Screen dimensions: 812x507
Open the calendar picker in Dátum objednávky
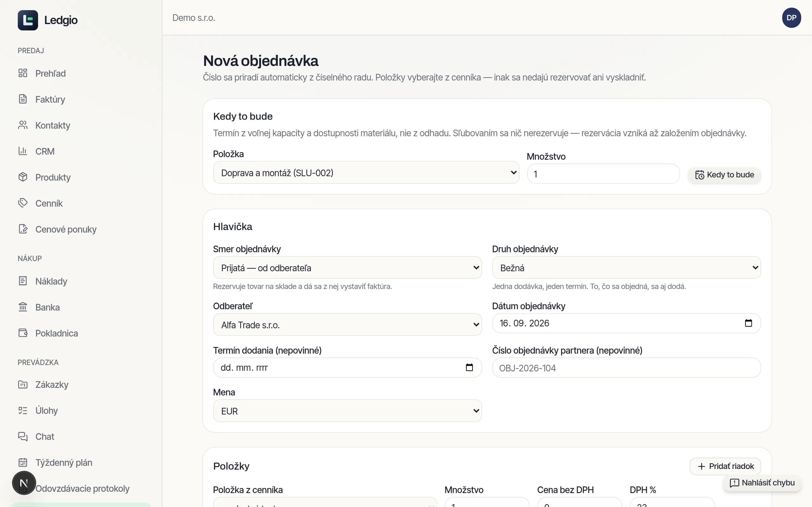click(748, 323)
